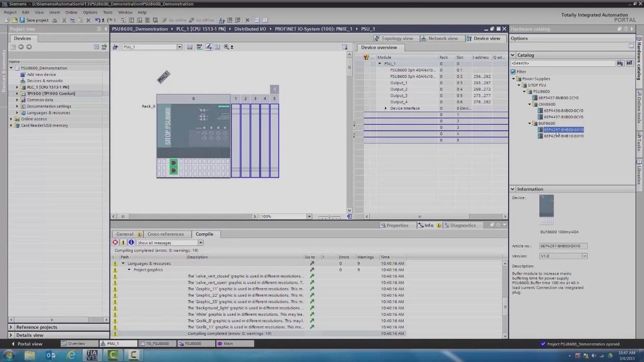
Task: Open Devices & networks in project tree
Action: tap(44, 81)
